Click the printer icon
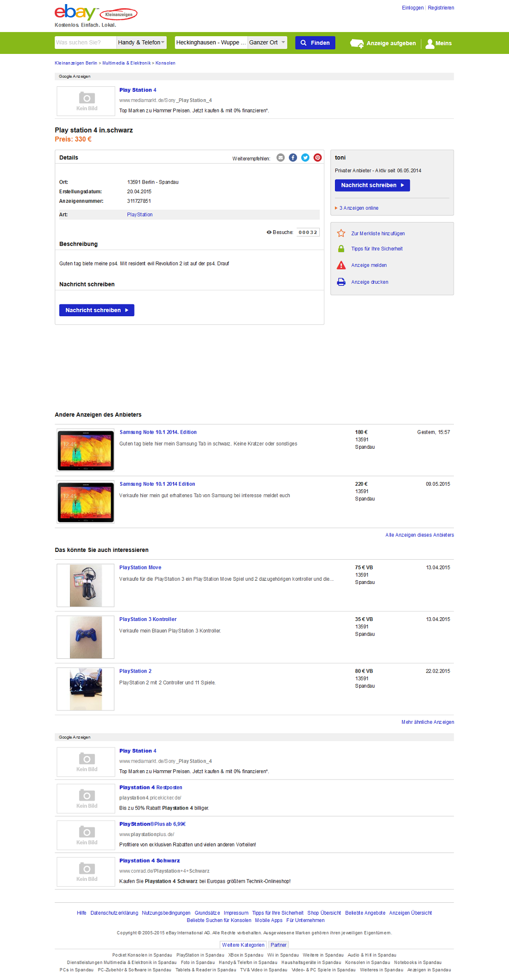Viewport: 509px width, 980px height. click(x=341, y=282)
